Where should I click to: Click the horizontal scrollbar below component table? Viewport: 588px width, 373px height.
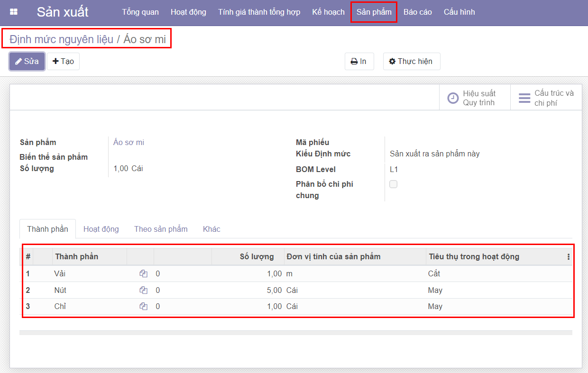click(x=295, y=333)
